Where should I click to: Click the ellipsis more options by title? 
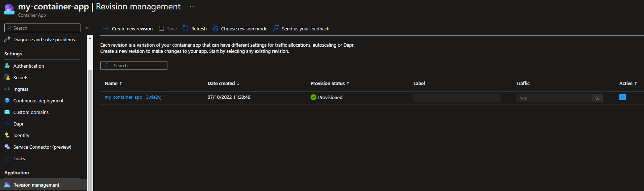click(x=192, y=7)
